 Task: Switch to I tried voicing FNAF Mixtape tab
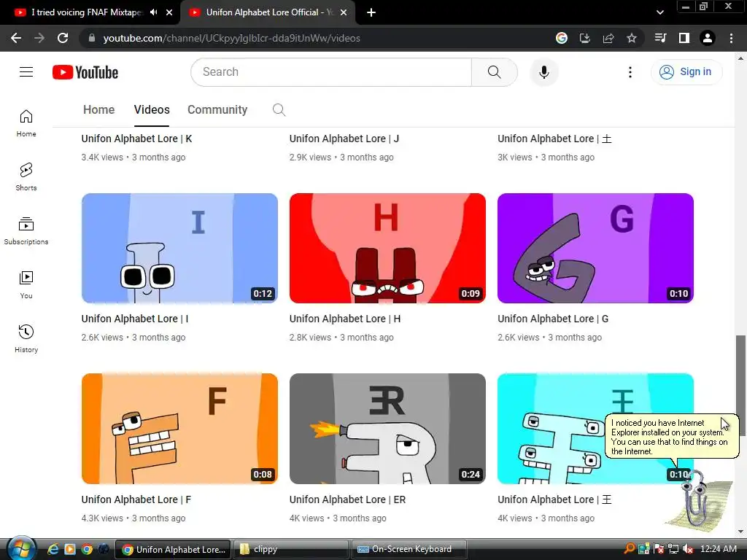(x=86, y=12)
